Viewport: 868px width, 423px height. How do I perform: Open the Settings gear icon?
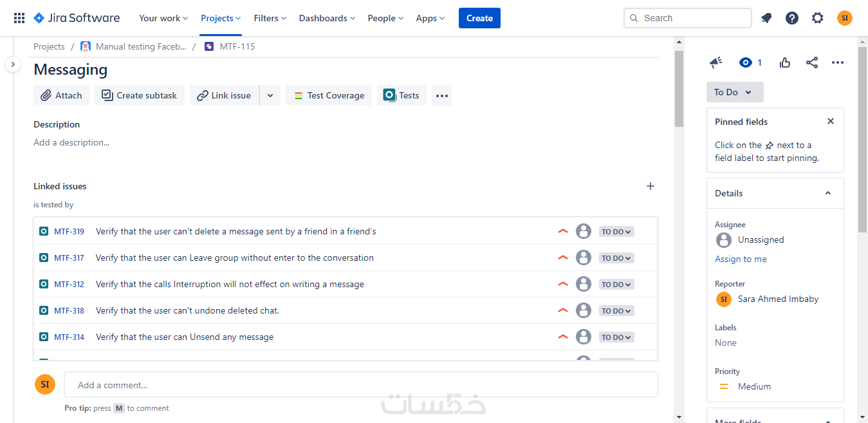(818, 18)
